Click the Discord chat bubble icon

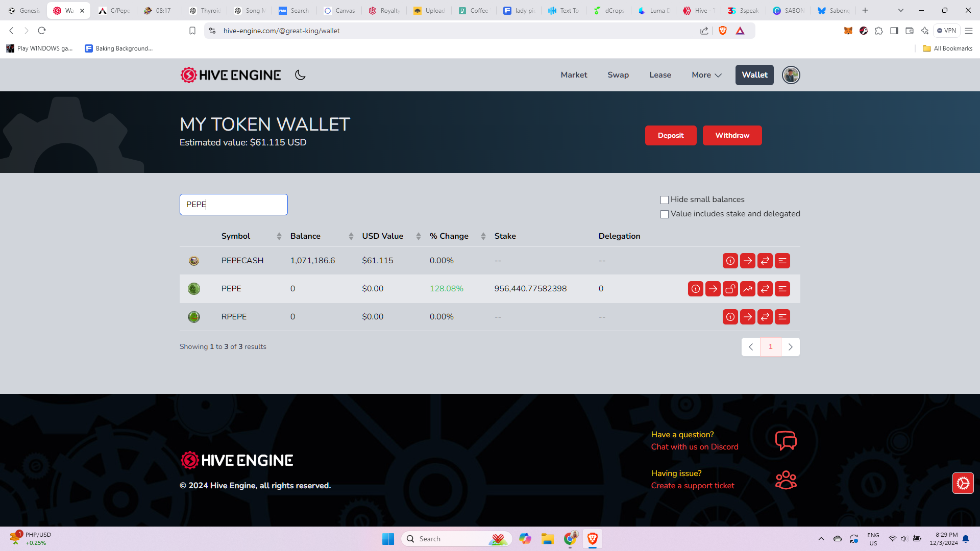[x=786, y=440]
